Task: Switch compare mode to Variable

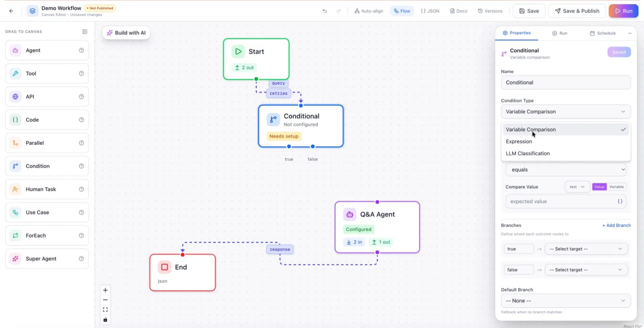Action: click(616, 187)
